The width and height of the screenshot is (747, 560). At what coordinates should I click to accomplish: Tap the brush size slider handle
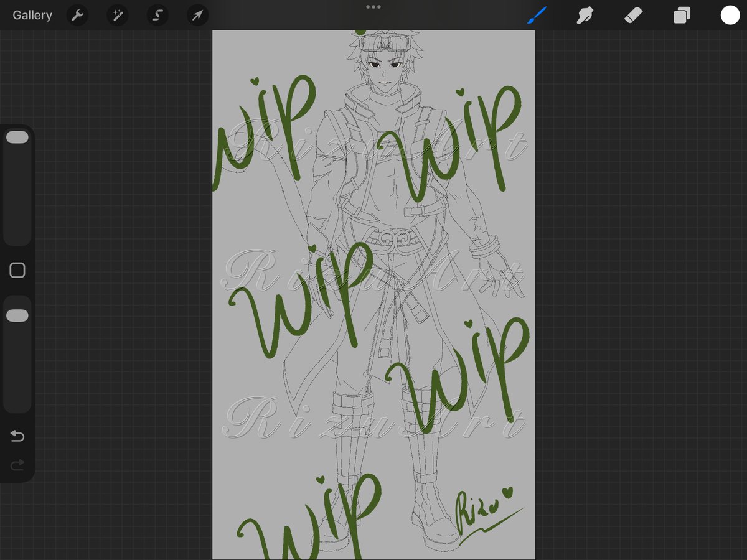(17, 138)
